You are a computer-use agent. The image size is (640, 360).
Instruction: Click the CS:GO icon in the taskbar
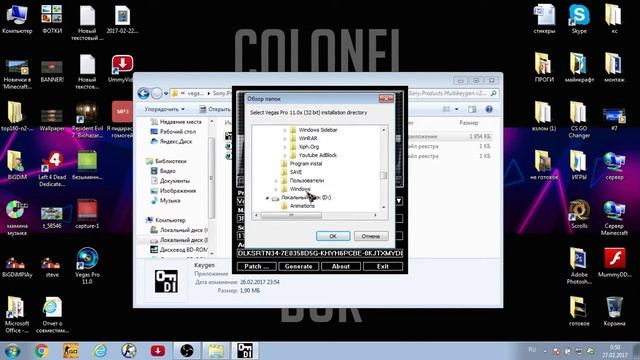pos(71,351)
